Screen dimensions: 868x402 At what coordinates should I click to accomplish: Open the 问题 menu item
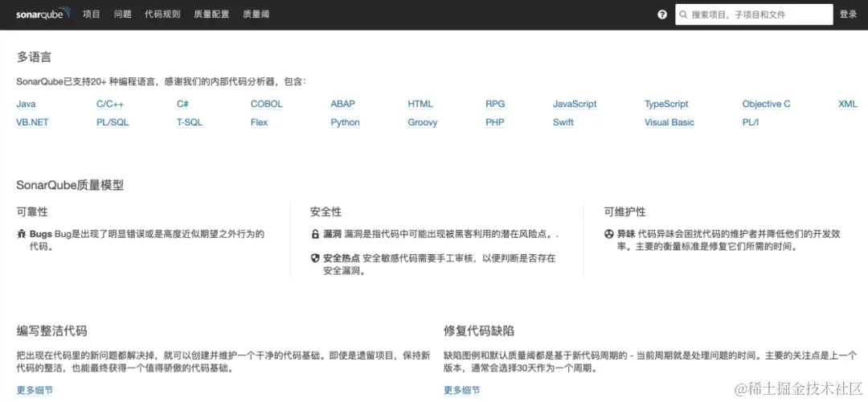click(x=122, y=14)
